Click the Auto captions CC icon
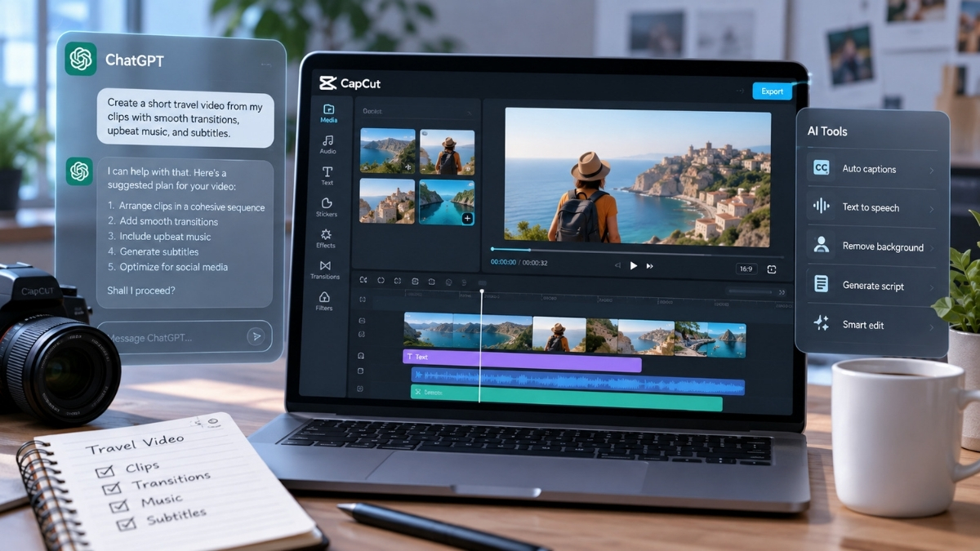The width and height of the screenshot is (980, 551). pos(822,168)
